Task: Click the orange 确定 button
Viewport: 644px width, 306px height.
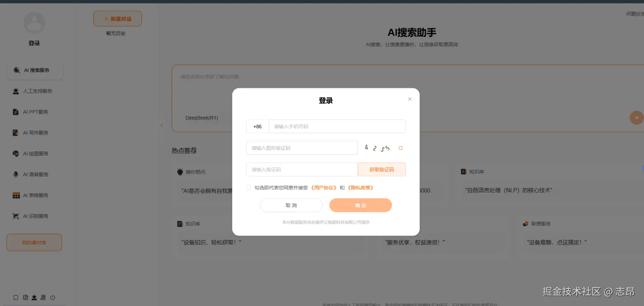Action: point(361,205)
